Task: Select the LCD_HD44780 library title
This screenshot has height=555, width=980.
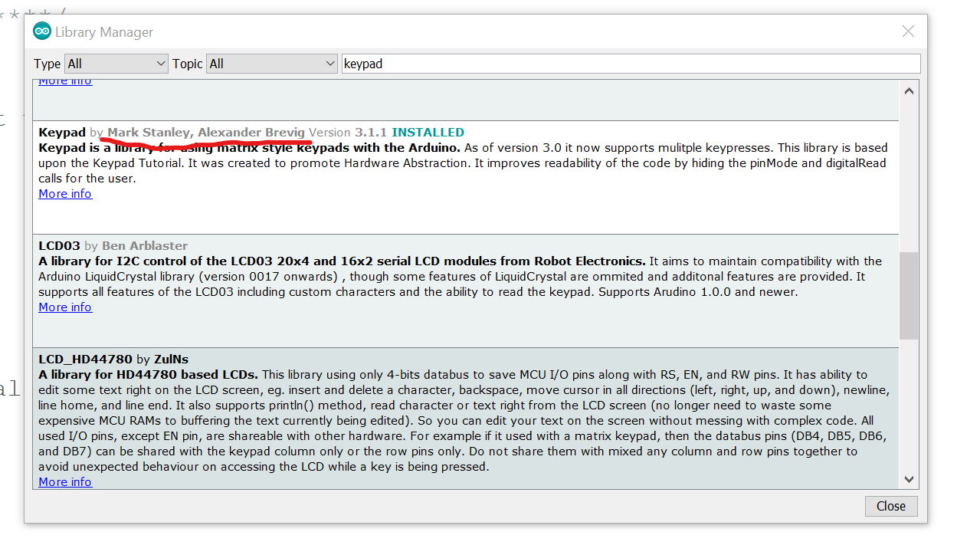Action: [x=86, y=360]
